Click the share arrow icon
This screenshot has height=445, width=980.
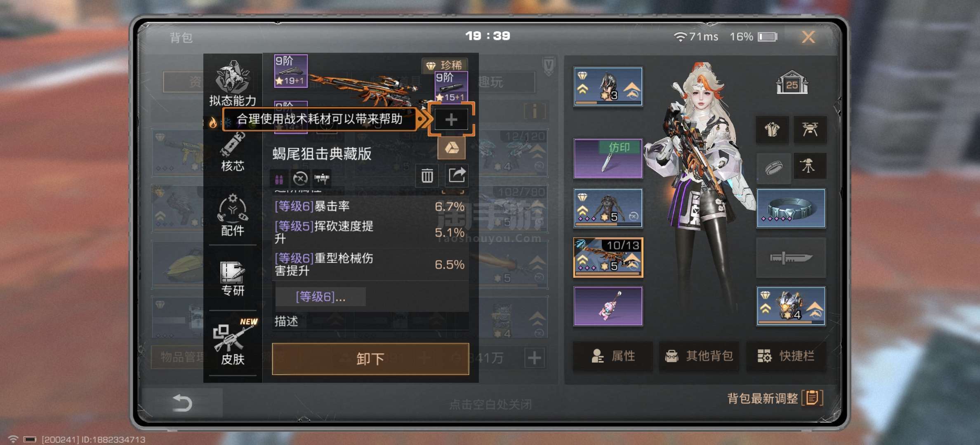pos(457,176)
